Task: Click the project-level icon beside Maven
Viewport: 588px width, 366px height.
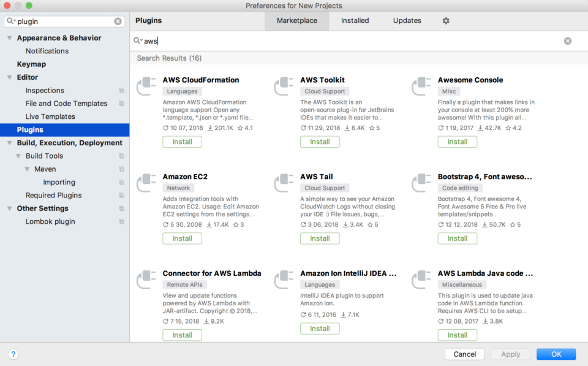Action: coord(121,169)
